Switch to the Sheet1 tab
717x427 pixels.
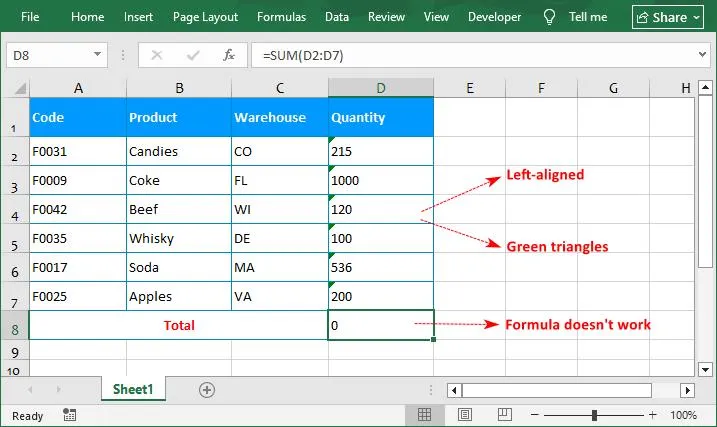click(133, 389)
